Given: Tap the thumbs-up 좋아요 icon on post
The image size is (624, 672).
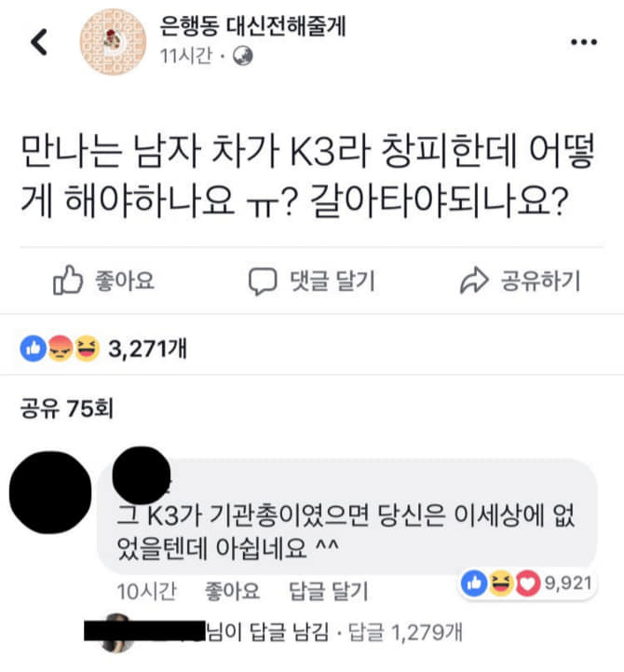Looking at the screenshot, I should tap(68, 281).
